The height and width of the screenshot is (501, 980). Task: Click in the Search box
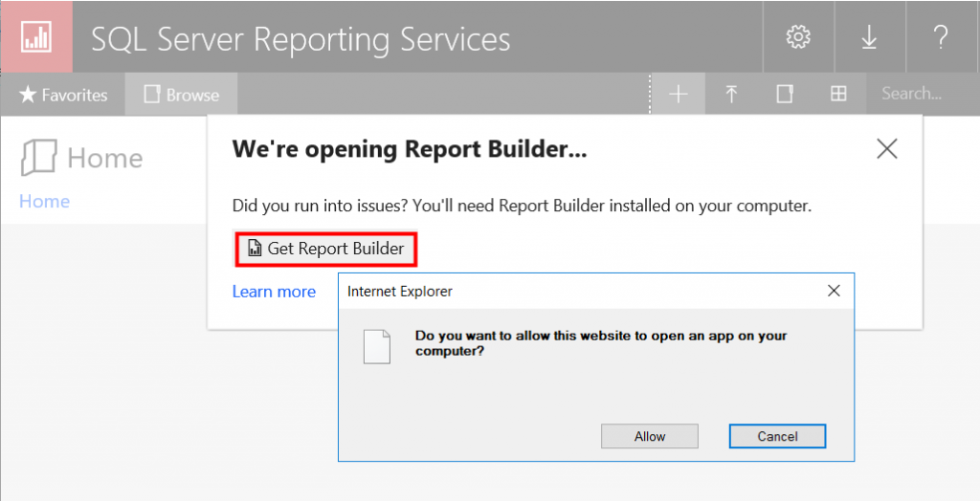pyautogui.click(x=923, y=94)
